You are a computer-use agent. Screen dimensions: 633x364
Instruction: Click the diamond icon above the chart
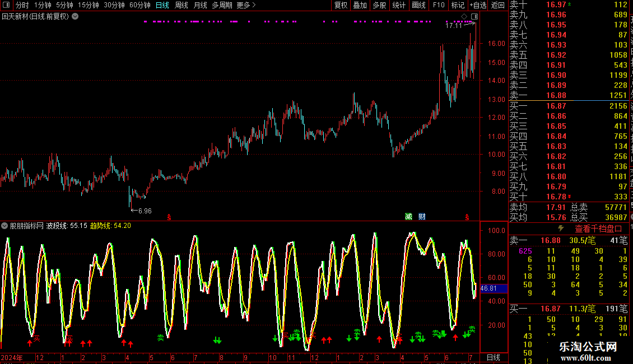click(464, 17)
